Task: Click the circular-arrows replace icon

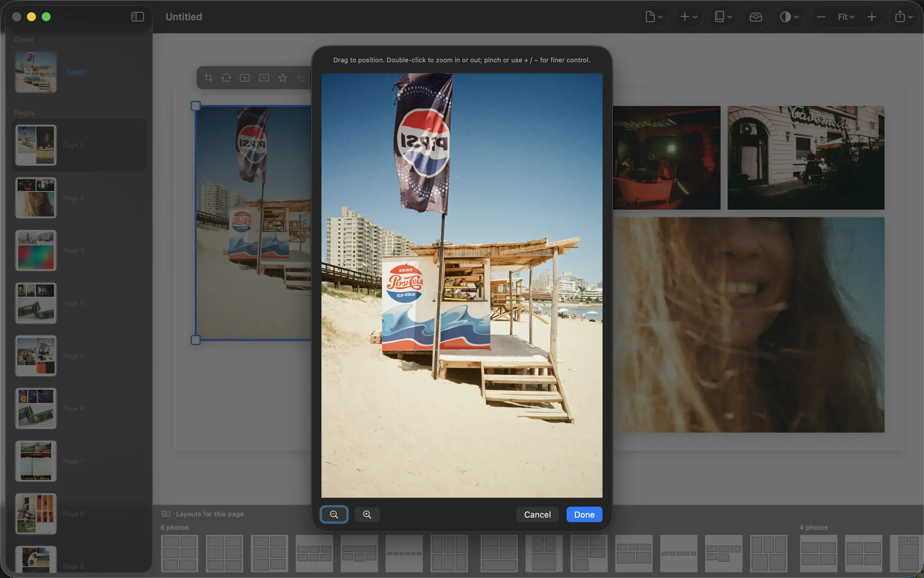Action: 227,78
